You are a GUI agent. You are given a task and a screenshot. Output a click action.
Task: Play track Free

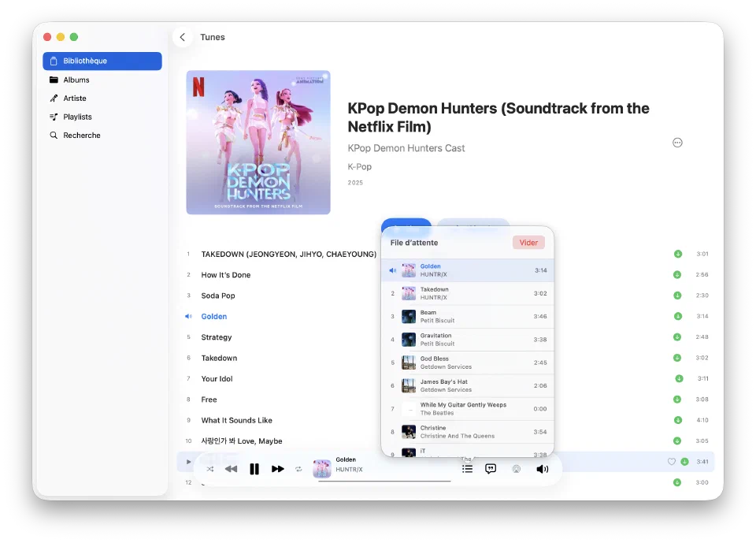pyautogui.click(x=209, y=399)
